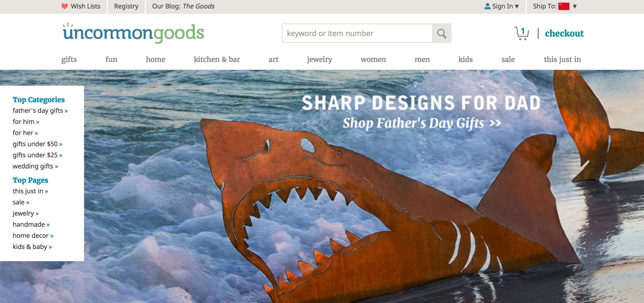Open the gifts navigation menu
The height and width of the screenshot is (303, 644).
(x=69, y=59)
